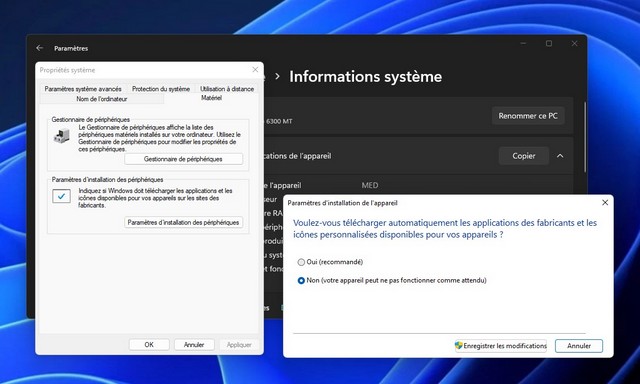Select the Matériel tab
The height and width of the screenshot is (384, 640).
[211, 98]
